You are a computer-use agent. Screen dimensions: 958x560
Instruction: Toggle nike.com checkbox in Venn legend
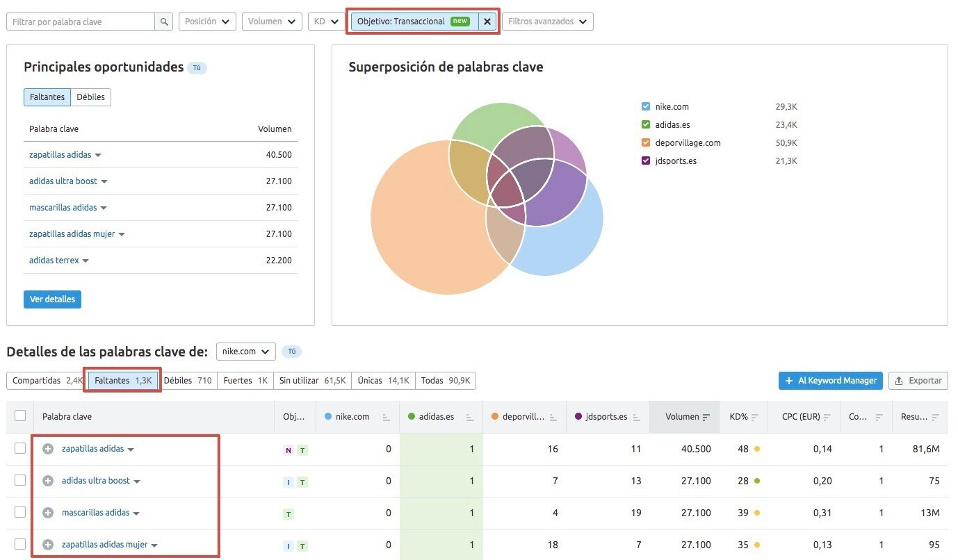pyautogui.click(x=646, y=107)
